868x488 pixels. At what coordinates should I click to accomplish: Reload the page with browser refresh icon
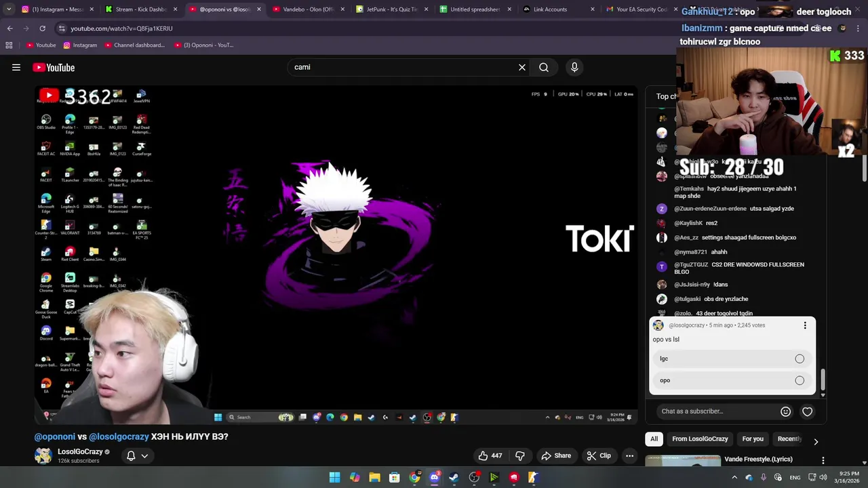(x=42, y=28)
